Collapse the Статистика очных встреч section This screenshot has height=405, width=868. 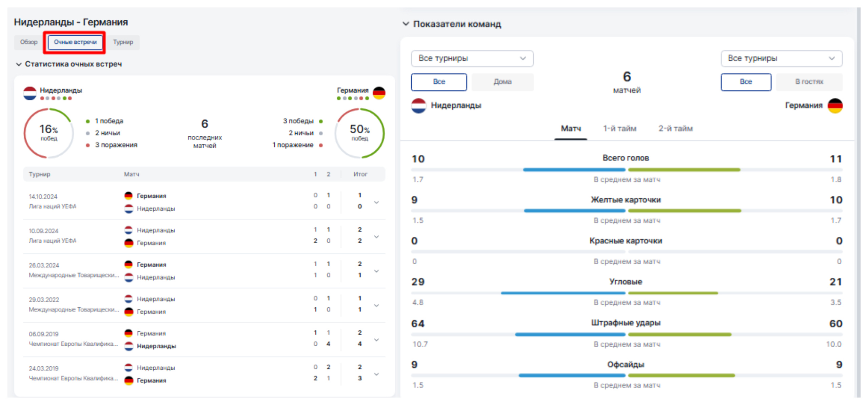[x=19, y=64]
